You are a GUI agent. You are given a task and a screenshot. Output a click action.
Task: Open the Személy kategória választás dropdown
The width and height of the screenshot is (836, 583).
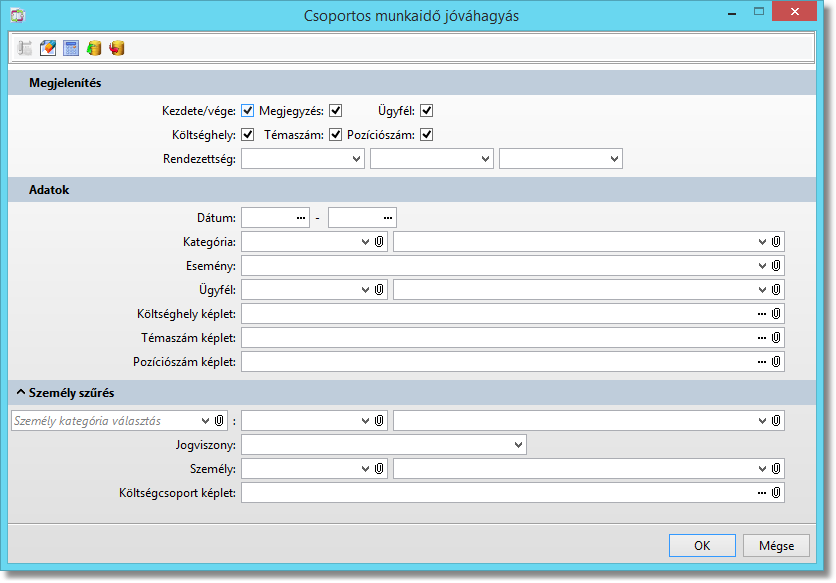206,422
